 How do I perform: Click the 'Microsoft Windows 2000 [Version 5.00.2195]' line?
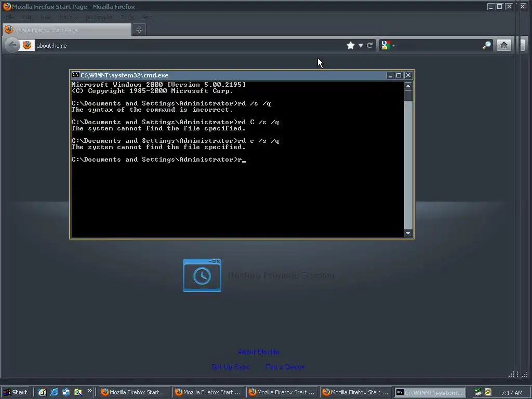(158, 85)
